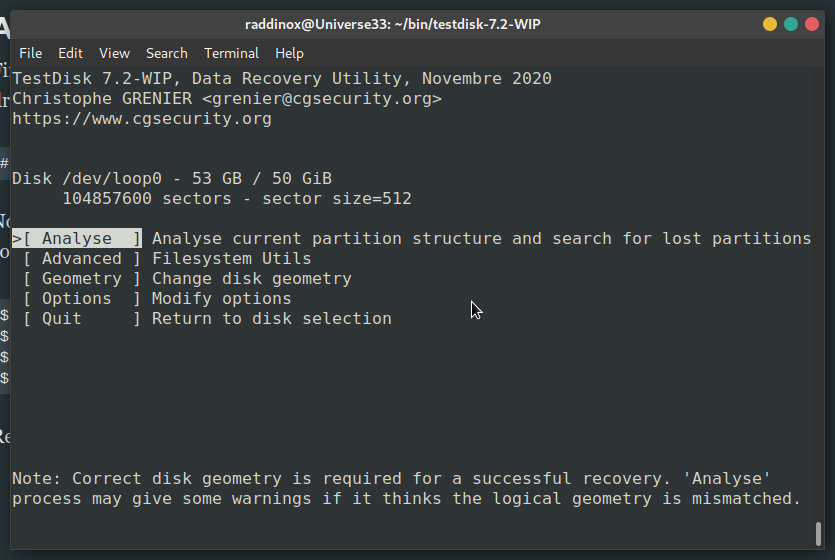Choose the Options entry
Viewport: 835px width, 560px height.
click(81, 299)
